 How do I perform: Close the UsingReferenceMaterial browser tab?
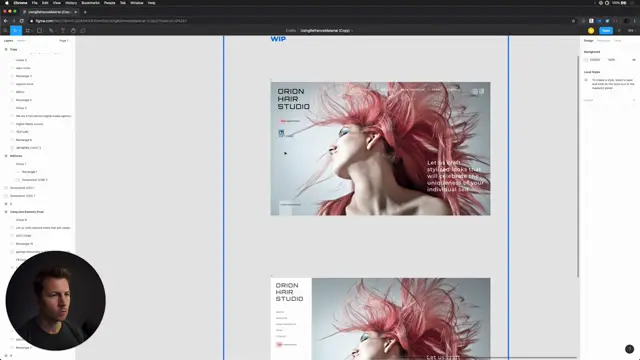[x=76, y=12]
